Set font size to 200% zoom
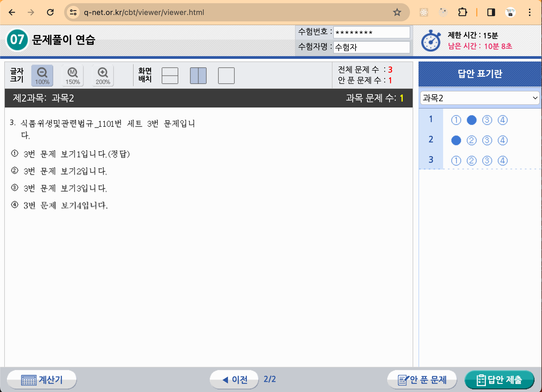542x392 pixels. [x=103, y=76]
